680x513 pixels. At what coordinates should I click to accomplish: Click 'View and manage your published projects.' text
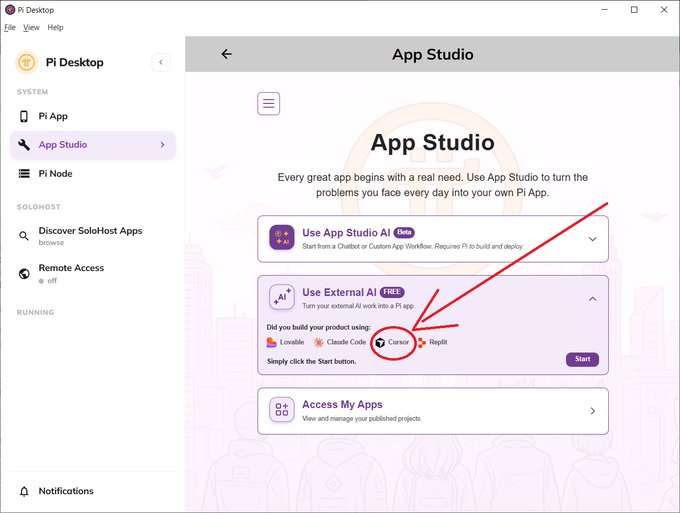(362, 418)
